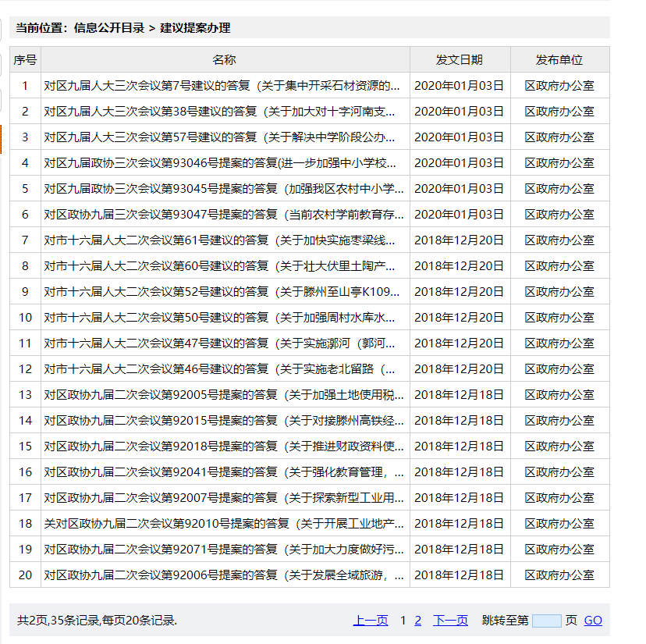Select the date cell in row 20

tap(459, 575)
